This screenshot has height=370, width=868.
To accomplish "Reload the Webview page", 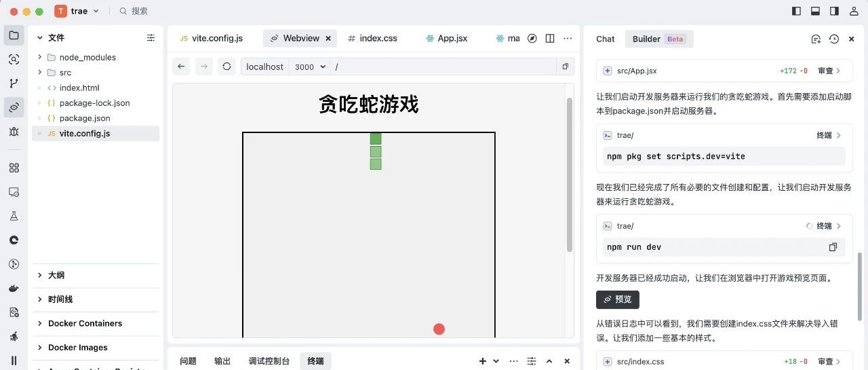I will (226, 67).
